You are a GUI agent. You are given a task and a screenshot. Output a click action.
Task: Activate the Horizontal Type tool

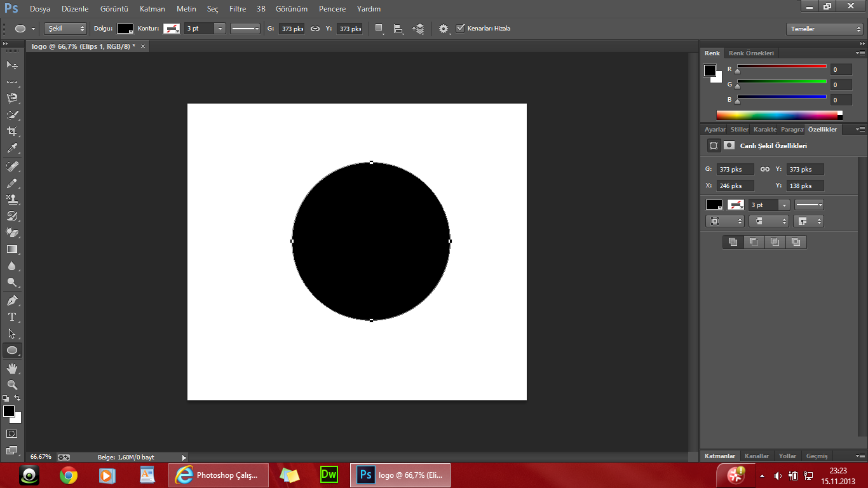click(x=12, y=317)
